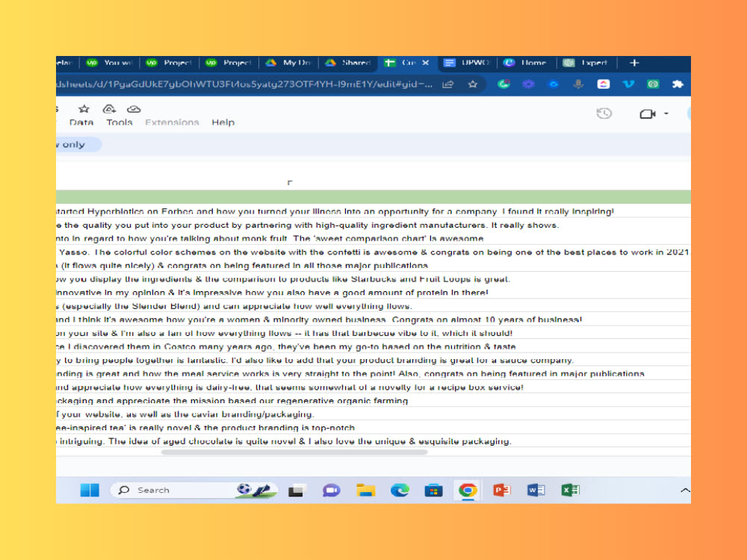Click the puzzle-piece extensions icon

(678, 85)
